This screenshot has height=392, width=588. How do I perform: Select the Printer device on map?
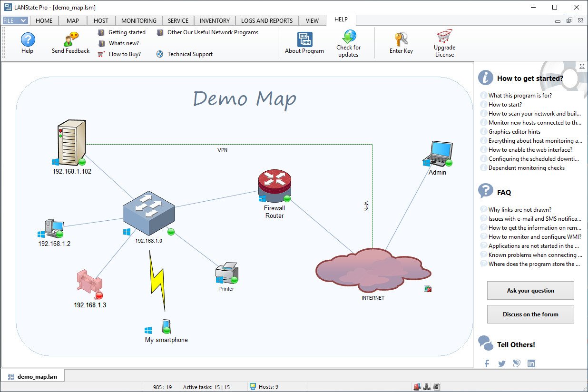(x=227, y=273)
